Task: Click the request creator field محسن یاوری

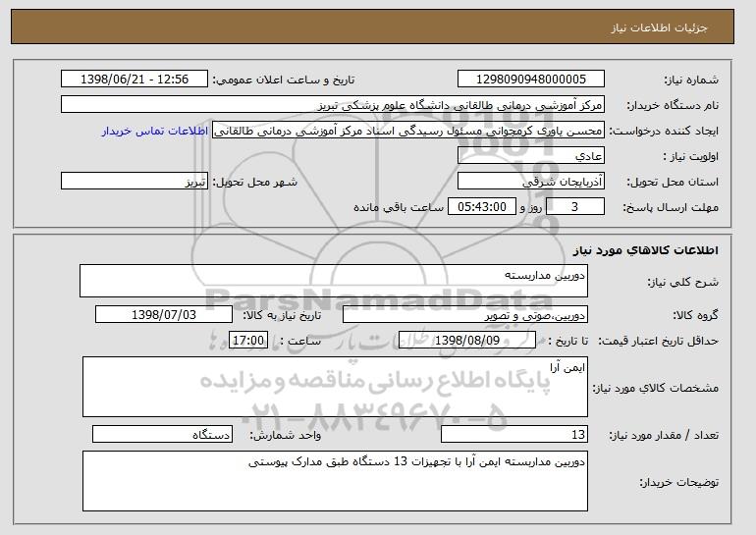Action: click(x=408, y=131)
